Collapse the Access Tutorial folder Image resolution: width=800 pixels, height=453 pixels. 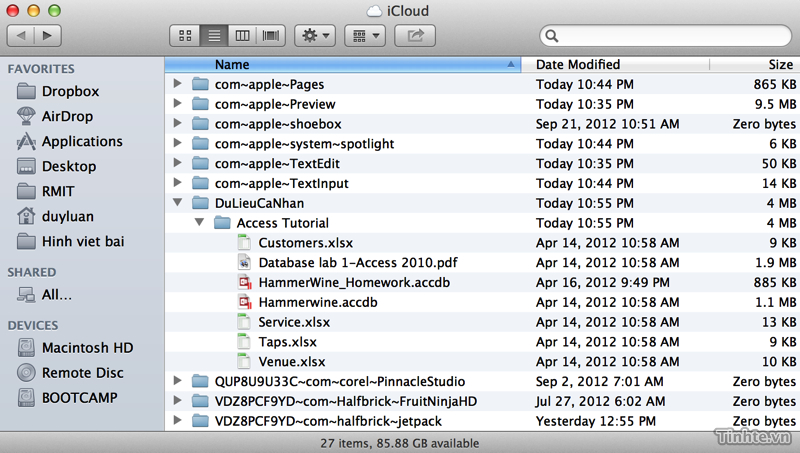click(x=199, y=222)
